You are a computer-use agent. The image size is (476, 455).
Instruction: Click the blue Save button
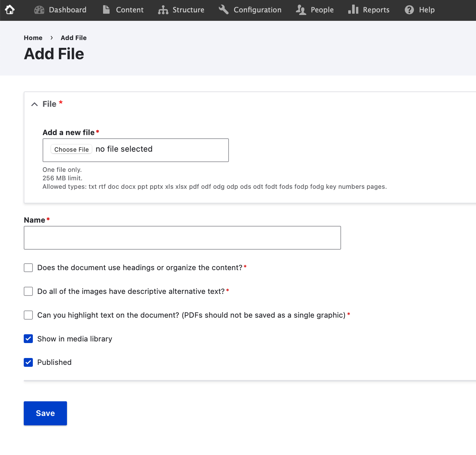pos(45,413)
